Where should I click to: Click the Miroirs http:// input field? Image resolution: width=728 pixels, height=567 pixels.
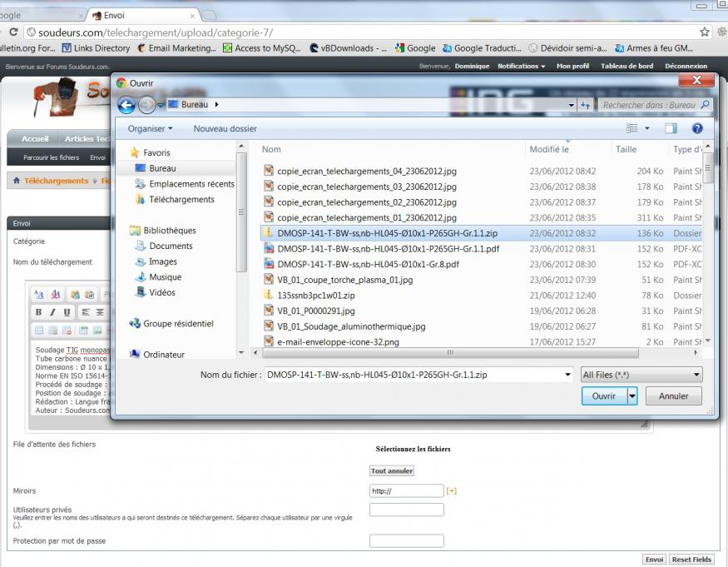coord(406,491)
